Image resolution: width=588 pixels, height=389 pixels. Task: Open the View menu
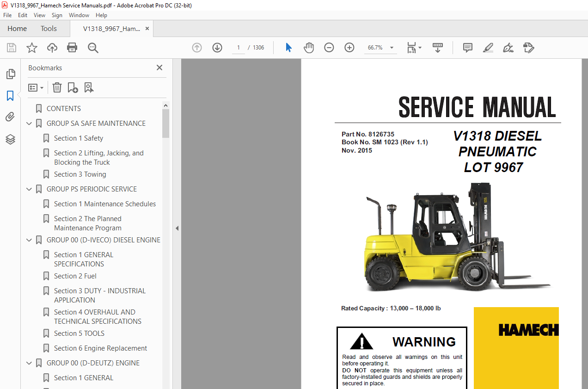(40, 15)
